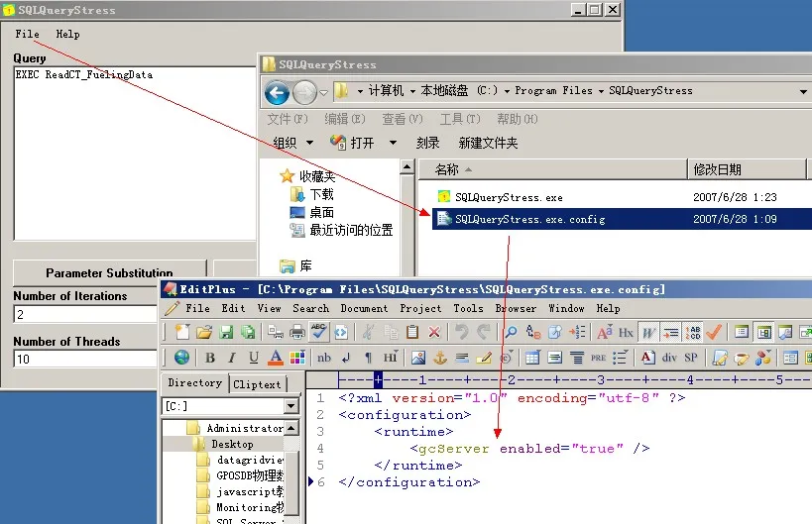Click the Explorer back arrow button
The image size is (812, 524).
277,93
